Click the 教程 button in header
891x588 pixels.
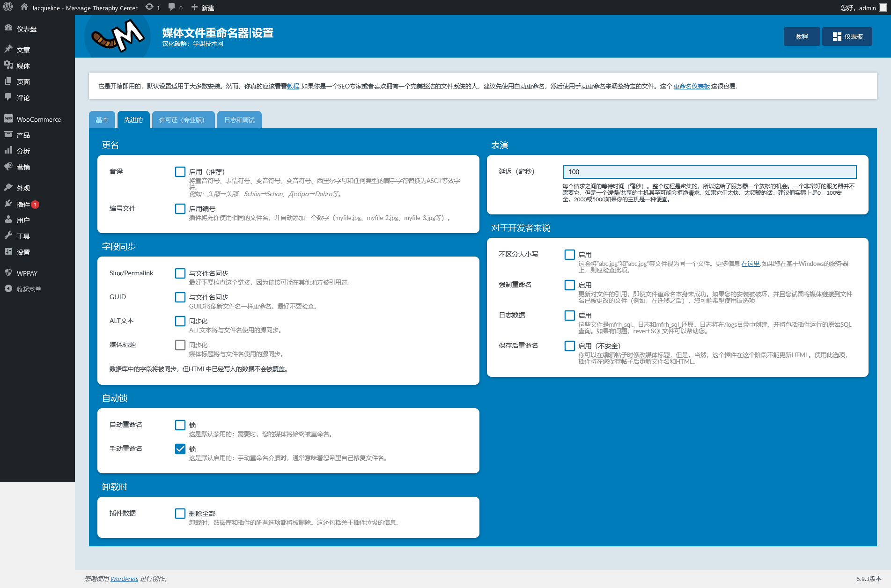click(x=802, y=37)
